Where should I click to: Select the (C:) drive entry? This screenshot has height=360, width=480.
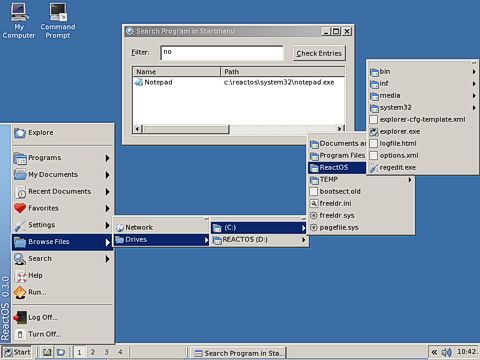click(x=259, y=228)
